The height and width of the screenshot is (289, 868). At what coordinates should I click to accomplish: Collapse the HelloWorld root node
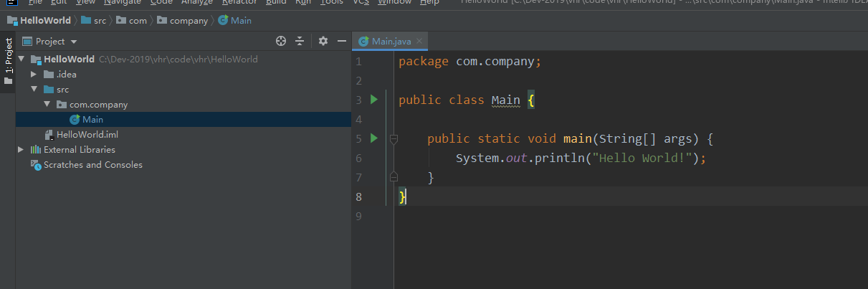pyautogui.click(x=22, y=60)
